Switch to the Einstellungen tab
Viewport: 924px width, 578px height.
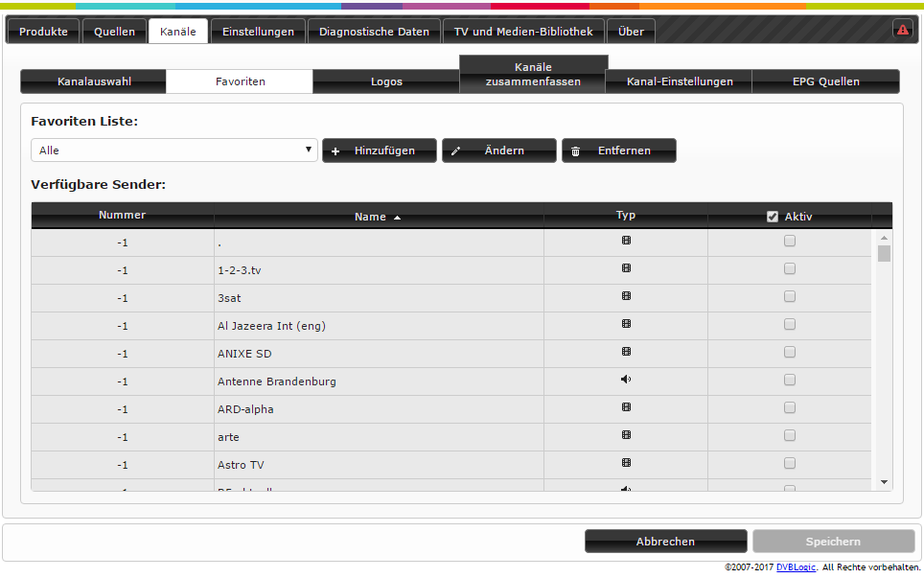click(258, 32)
